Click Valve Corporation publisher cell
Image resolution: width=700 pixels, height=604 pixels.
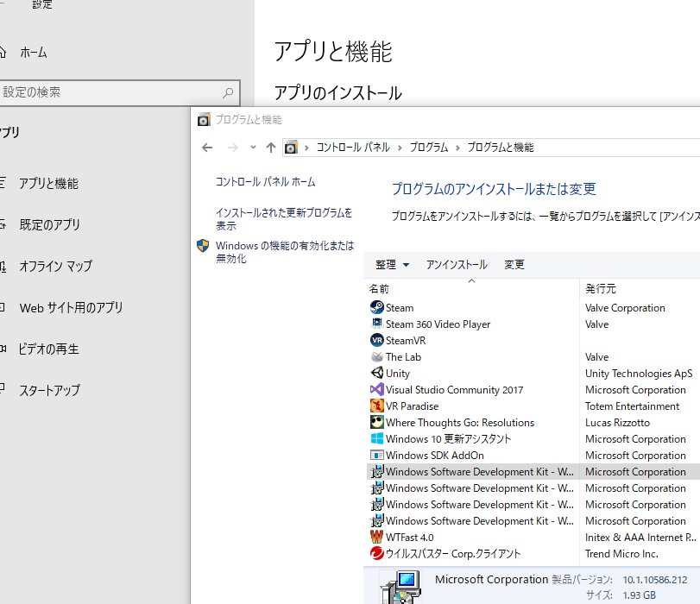(x=625, y=307)
